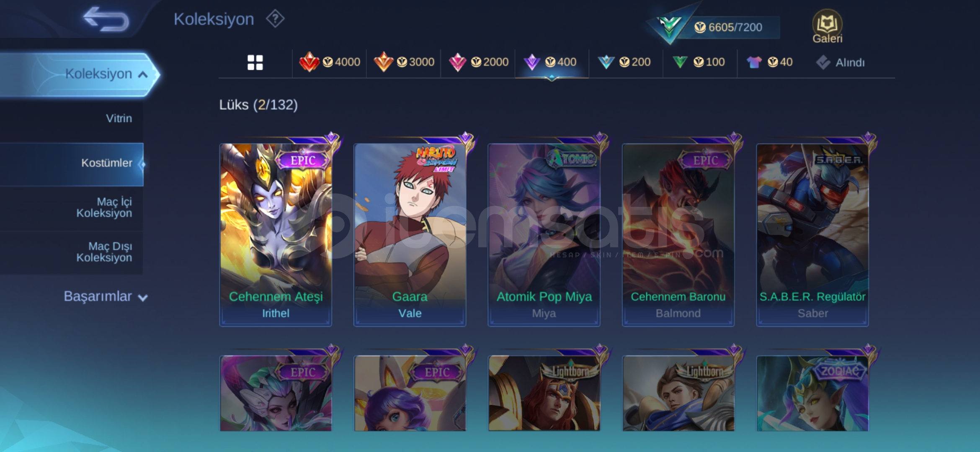The image size is (980, 452).
Task: Go back using the return arrow icon
Action: (106, 19)
